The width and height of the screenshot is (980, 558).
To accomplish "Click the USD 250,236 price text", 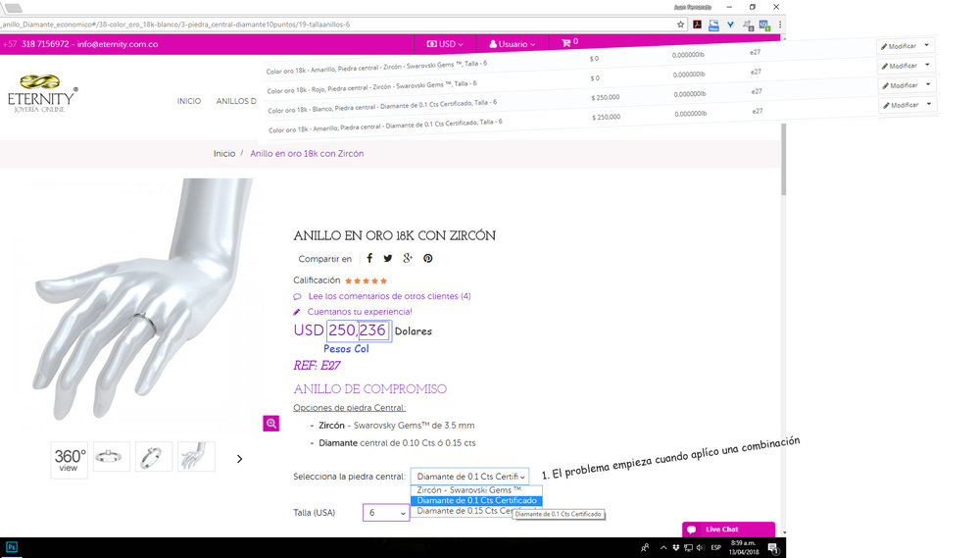I will [x=341, y=330].
